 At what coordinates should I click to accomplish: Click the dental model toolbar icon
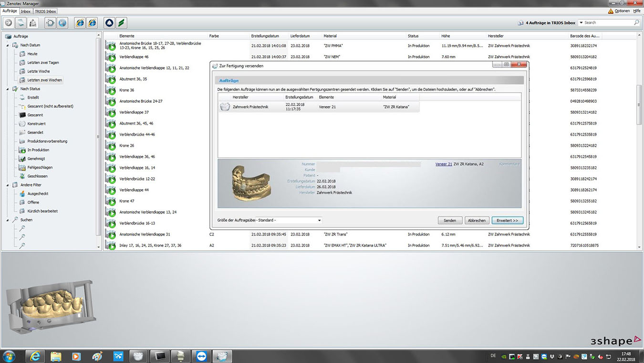coord(33,22)
